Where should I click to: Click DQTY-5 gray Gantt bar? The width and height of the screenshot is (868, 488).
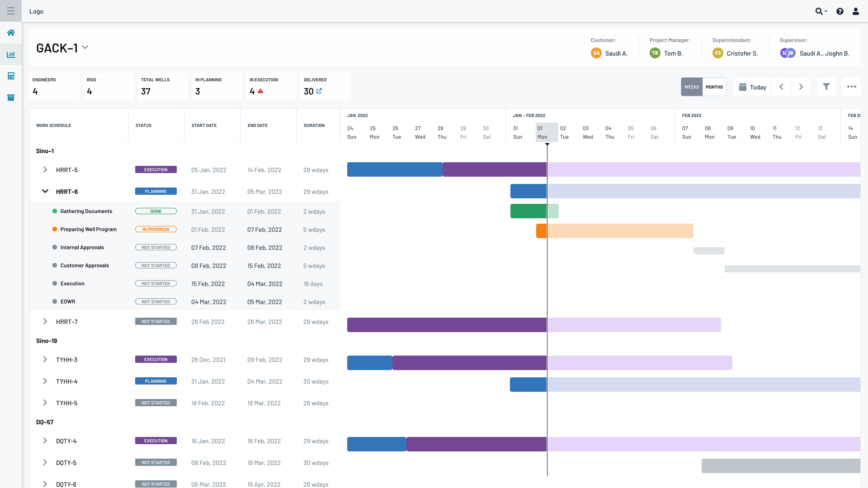pos(781,466)
